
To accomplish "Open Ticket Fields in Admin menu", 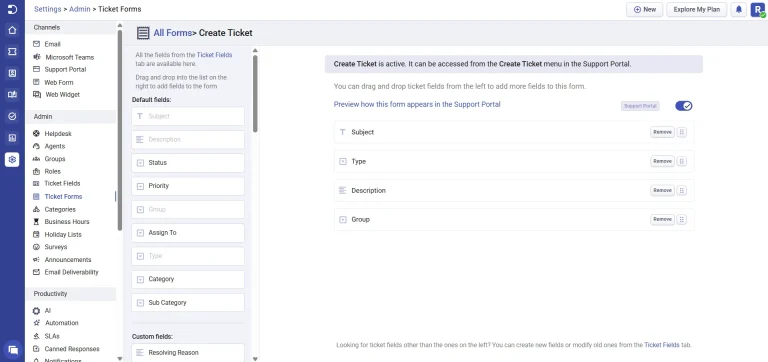I will 62,184.
